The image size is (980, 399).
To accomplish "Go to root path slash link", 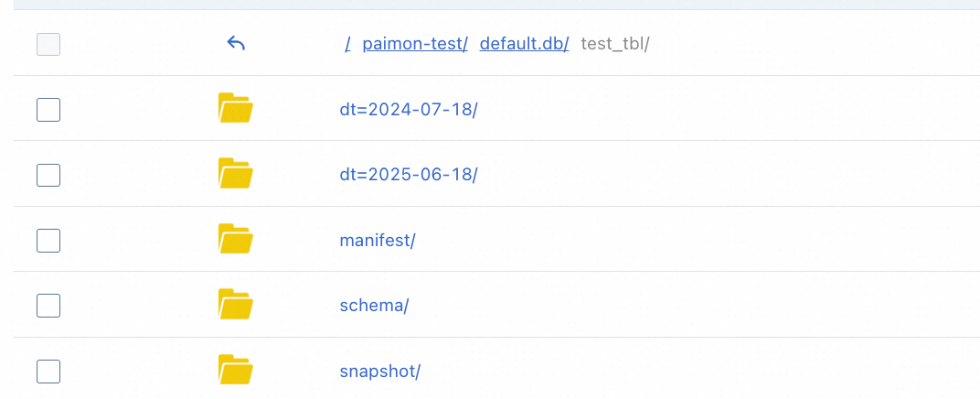I will (348, 44).
